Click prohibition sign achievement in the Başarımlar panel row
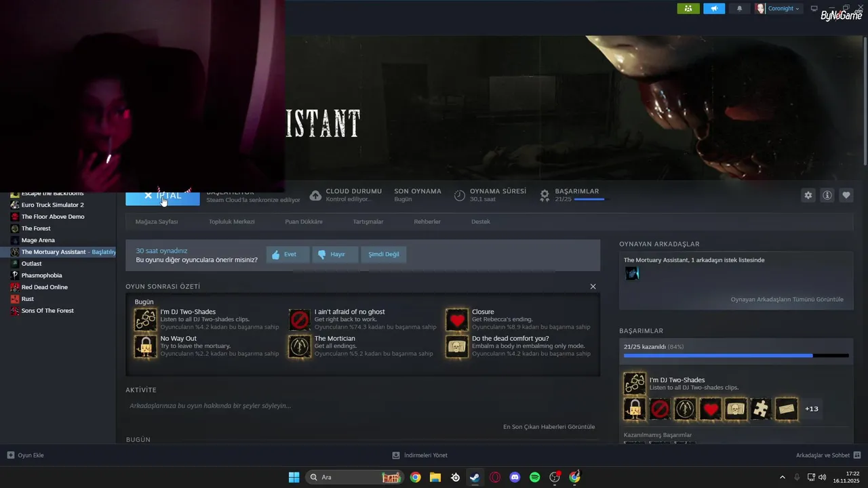Screen dimensions: 868x488 (660, 409)
